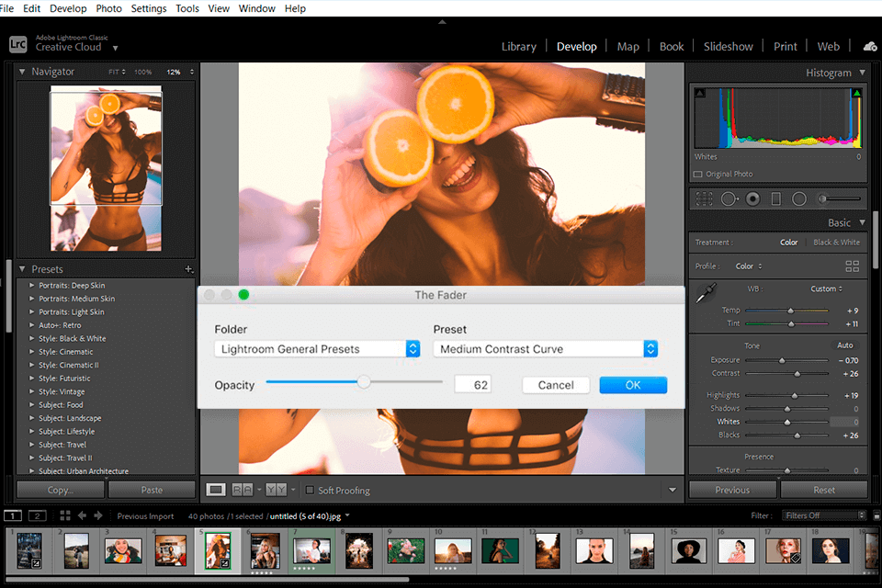Switch to Before/After Y|Y view
This screenshot has width=882, height=588.
(x=277, y=490)
